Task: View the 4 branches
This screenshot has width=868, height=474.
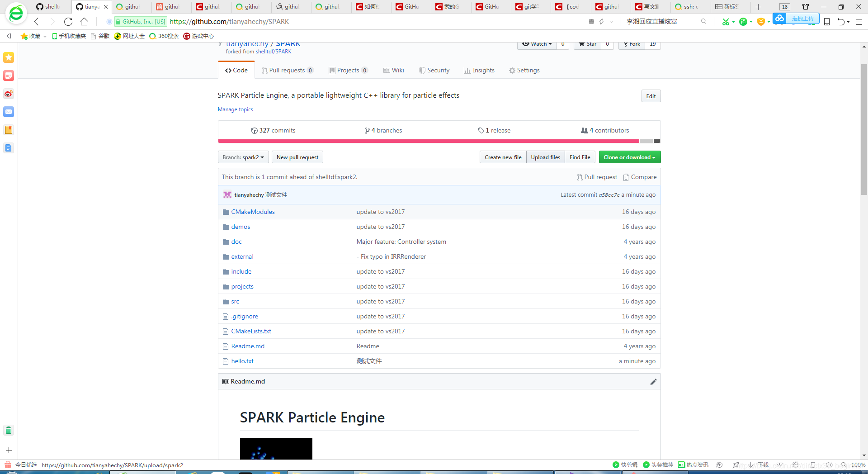Action: click(383, 130)
